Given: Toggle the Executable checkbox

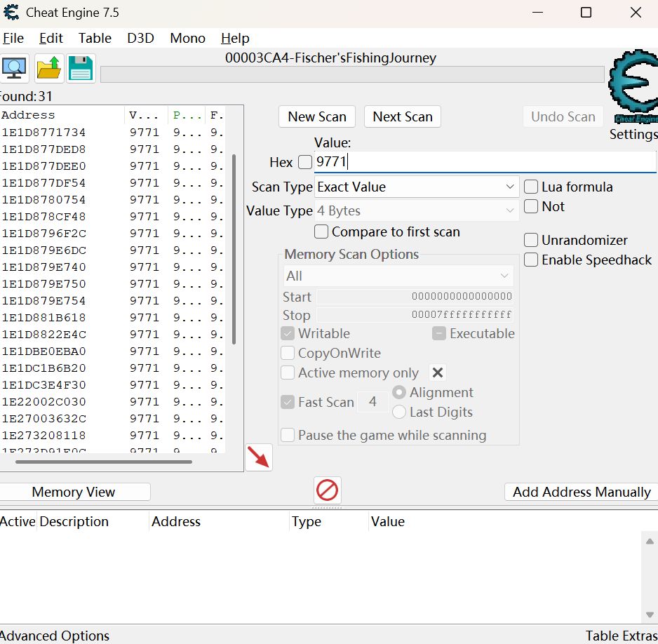Looking at the screenshot, I should (x=439, y=333).
